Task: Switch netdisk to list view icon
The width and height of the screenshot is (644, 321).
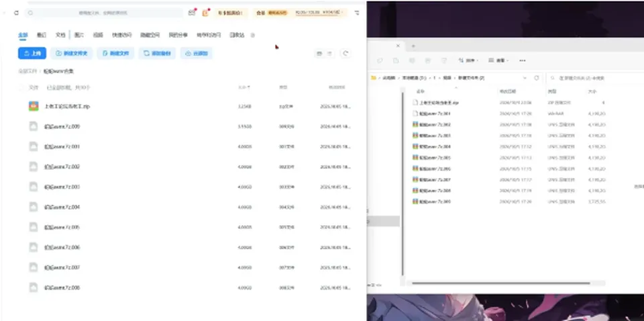Action: [329, 54]
